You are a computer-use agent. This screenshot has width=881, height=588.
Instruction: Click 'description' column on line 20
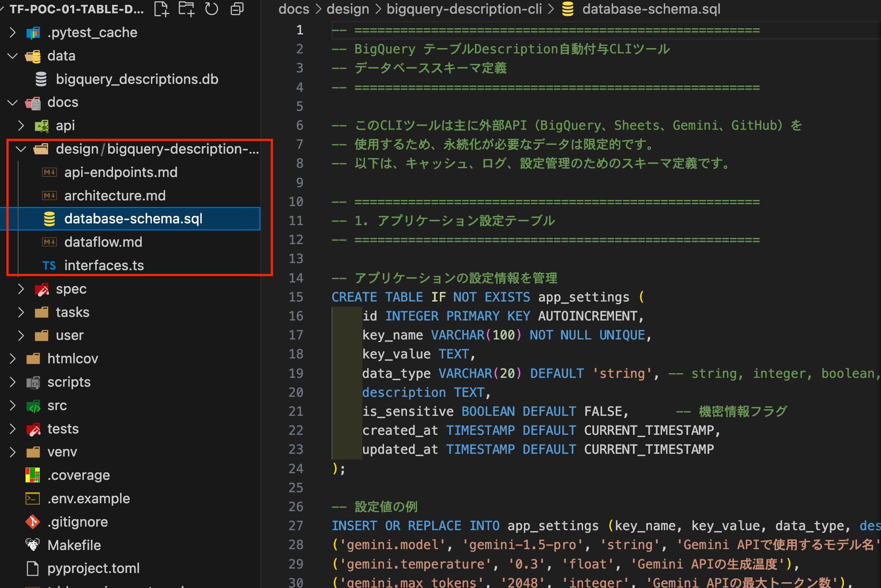pyautogui.click(x=404, y=392)
